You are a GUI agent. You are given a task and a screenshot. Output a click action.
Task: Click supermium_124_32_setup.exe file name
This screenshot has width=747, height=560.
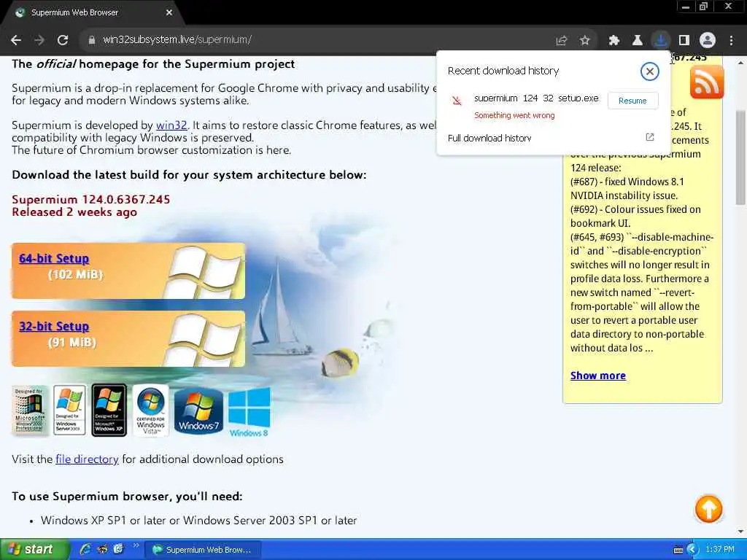pyautogui.click(x=536, y=98)
